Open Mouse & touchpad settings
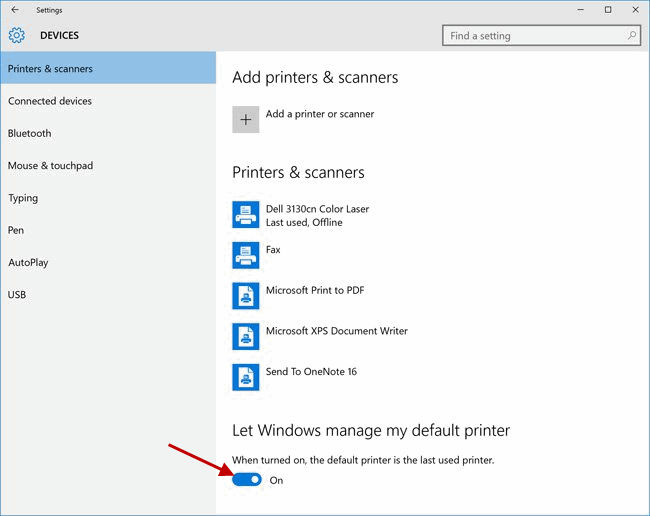Screen dimensions: 650x516 click(50, 166)
